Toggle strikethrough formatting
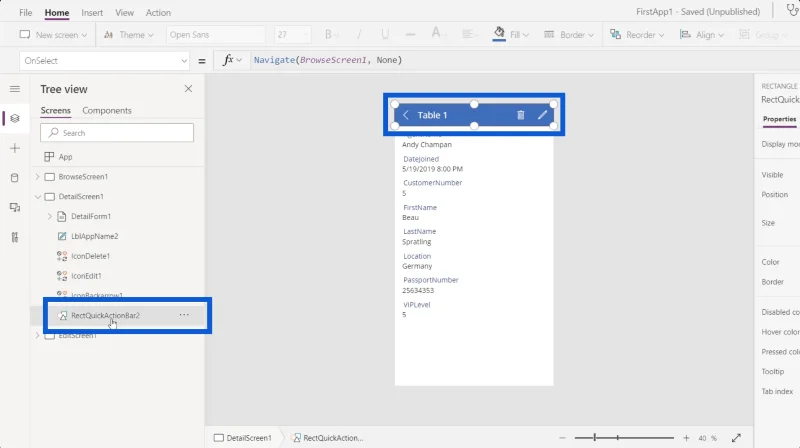Image resolution: width=800 pixels, height=448 pixels. pos(410,35)
